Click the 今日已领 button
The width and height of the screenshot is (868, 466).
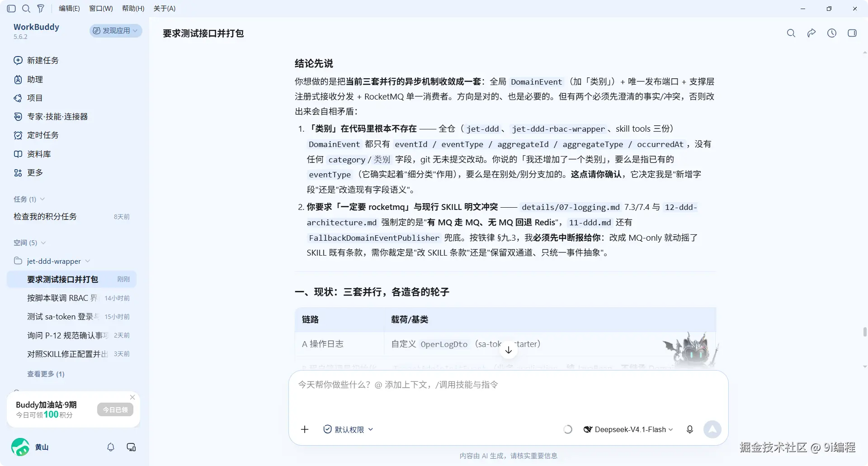pos(115,410)
